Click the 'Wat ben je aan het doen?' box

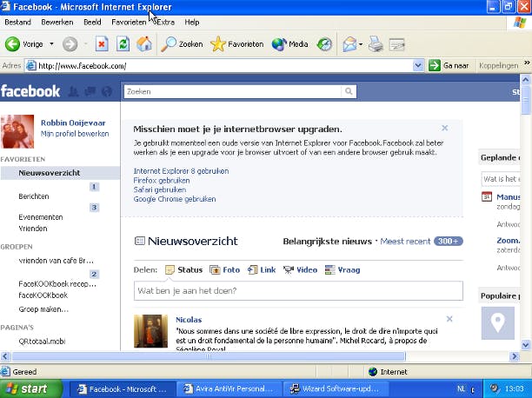point(298,291)
